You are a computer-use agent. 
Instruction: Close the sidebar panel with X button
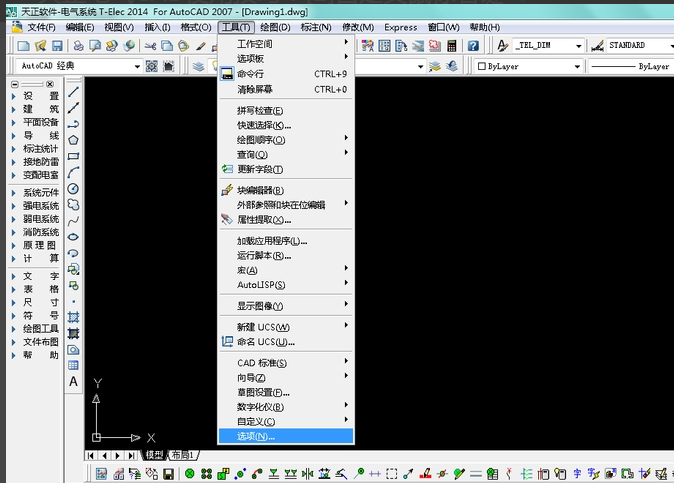50,84
